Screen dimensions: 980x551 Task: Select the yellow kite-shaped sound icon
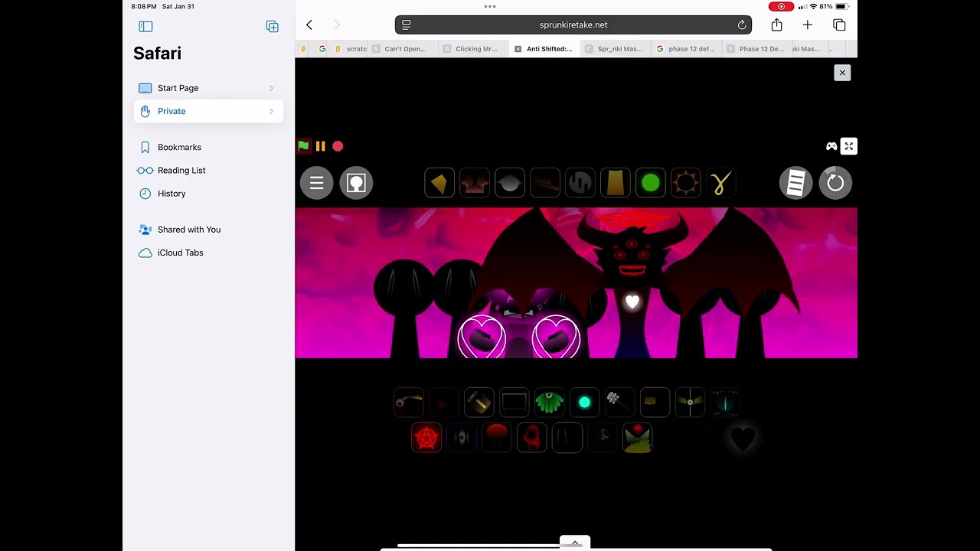coord(439,184)
